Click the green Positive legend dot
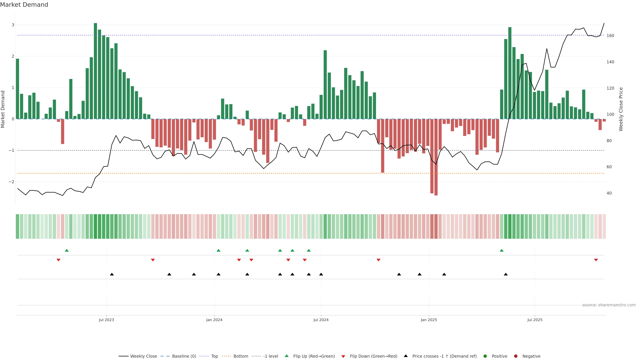The image size is (644, 362). (485, 356)
